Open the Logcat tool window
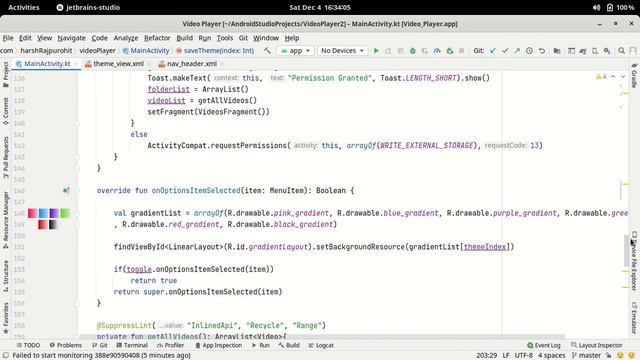The width and height of the screenshot is (640, 360). tap(321, 345)
